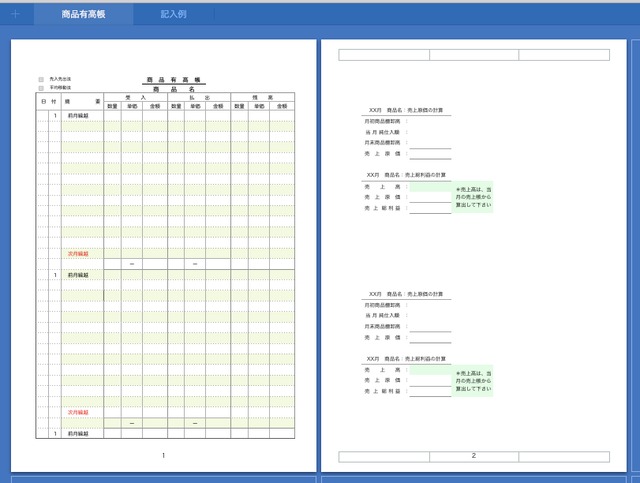Click the 摘要 column header
The width and height of the screenshot is (640, 483).
click(x=82, y=102)
